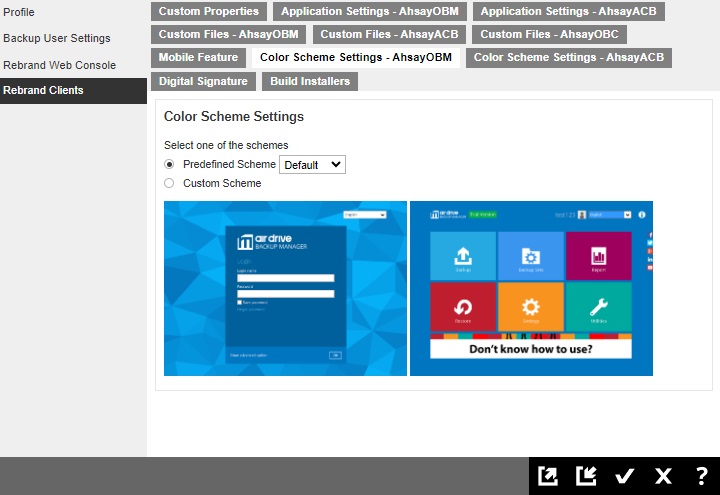Open the Mobile Feature tab

point(198,58)
